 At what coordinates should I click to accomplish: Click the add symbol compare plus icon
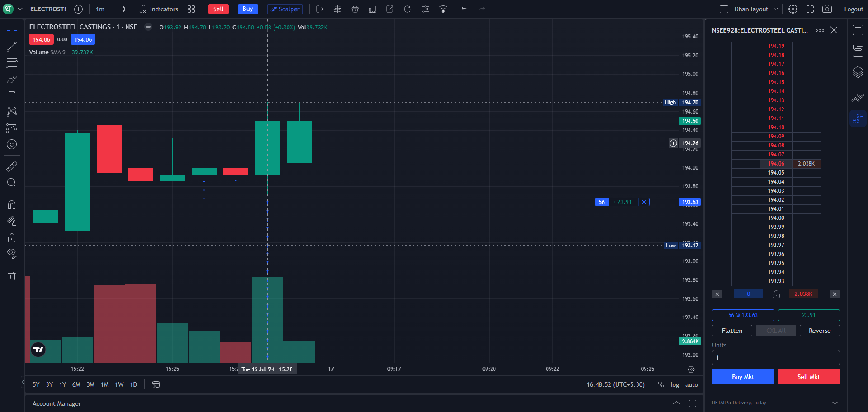coord(78,9)
